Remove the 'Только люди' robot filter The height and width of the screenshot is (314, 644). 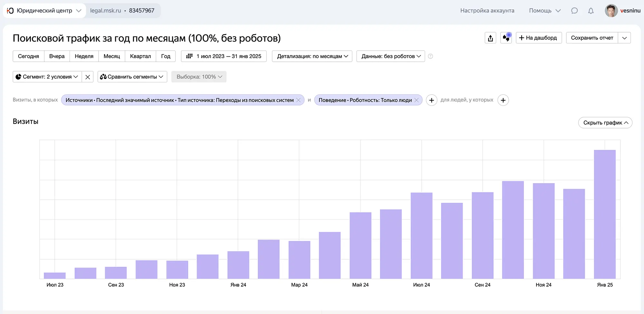(416, 100)
